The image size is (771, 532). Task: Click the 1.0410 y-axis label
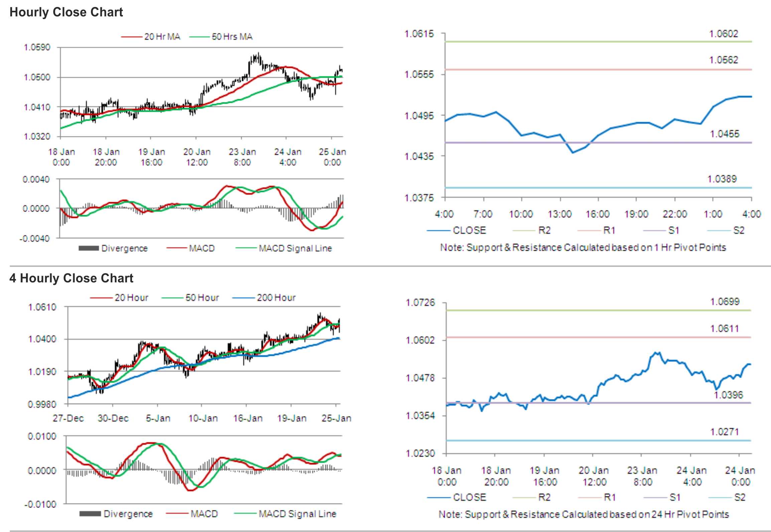pos(37,107)
